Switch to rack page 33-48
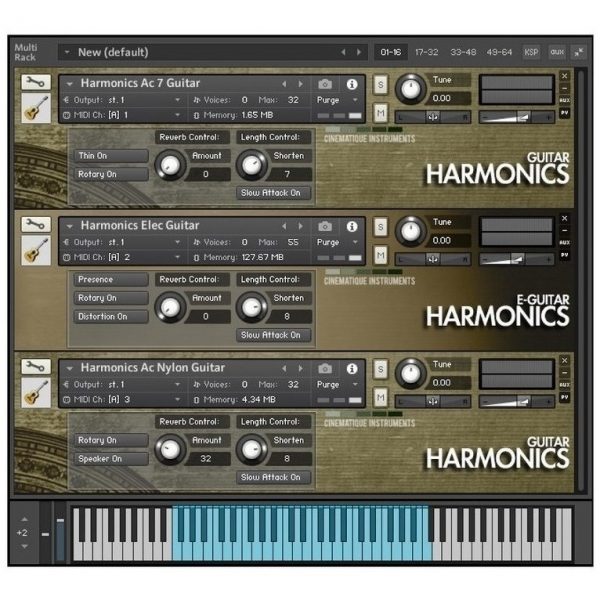 pos(463,52)
